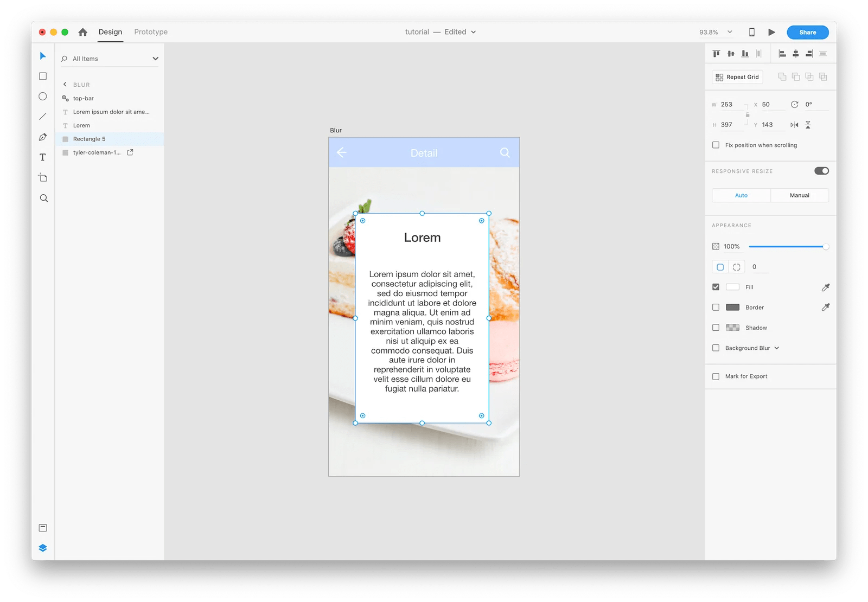Click the Repeat Grid button
Screen dimensions: 868x602
click(x=737, y=77)
